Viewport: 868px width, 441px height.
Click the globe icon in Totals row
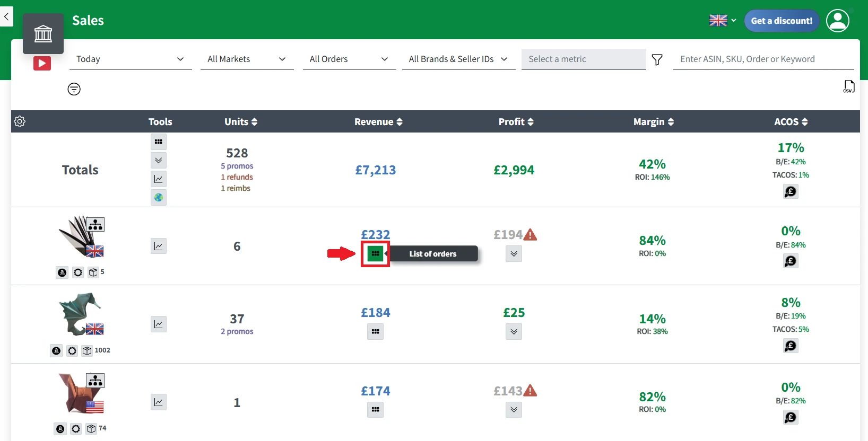pyautogui.click(x=159, y=197)
